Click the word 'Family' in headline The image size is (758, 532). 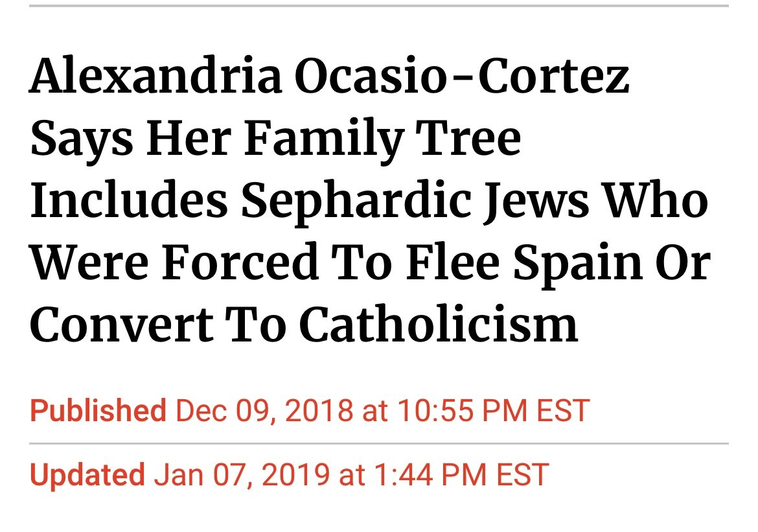[325, 139]
